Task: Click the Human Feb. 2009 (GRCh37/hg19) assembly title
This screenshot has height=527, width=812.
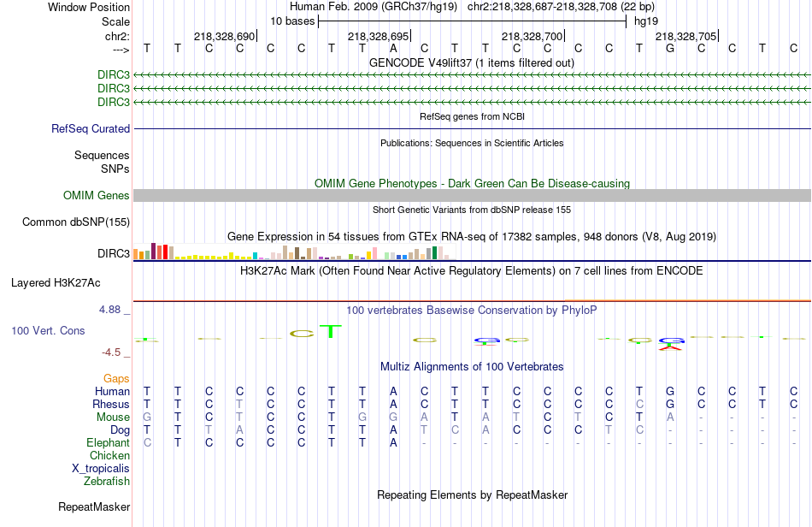Action: point(374,7)
